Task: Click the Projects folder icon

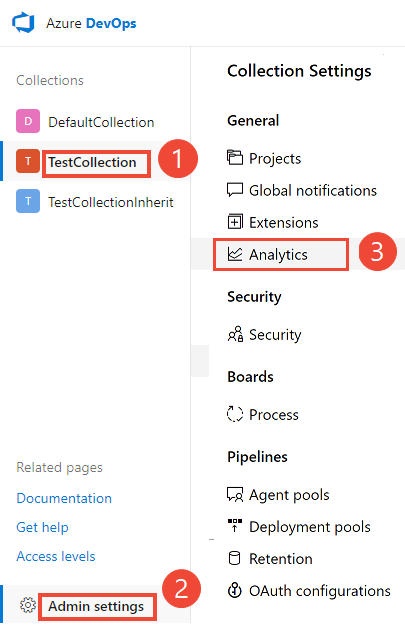Action: [x=235, y=158]
